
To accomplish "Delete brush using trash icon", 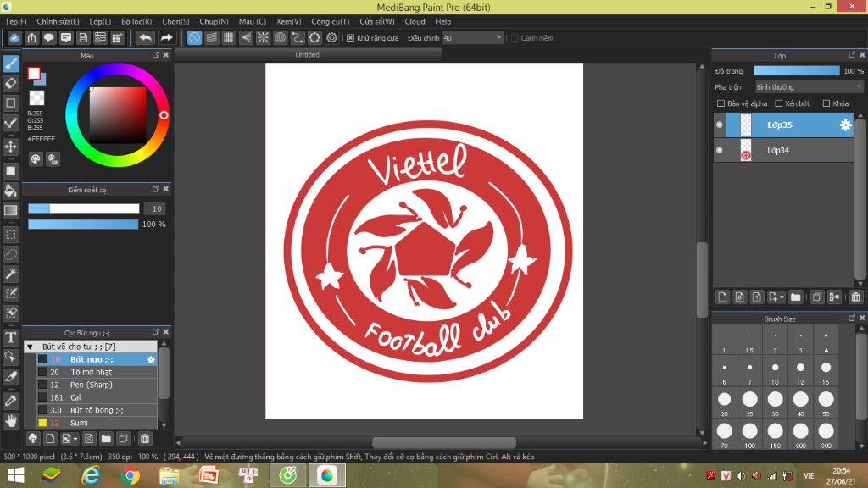I will tap(144, 439).
